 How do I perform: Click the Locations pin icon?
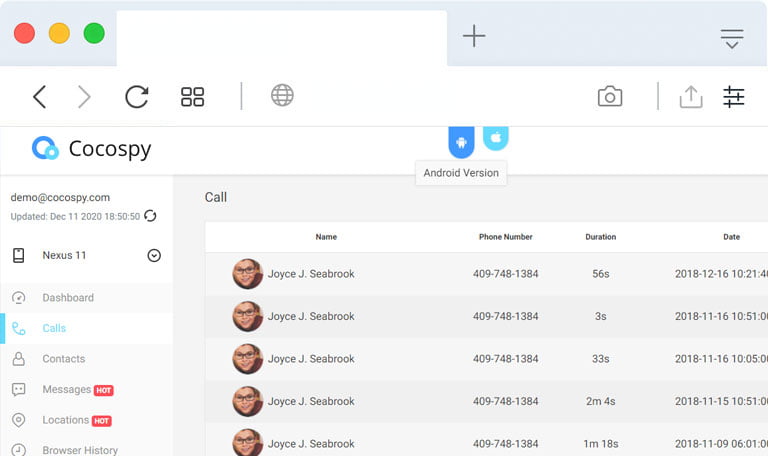click(x=19, y=420)
